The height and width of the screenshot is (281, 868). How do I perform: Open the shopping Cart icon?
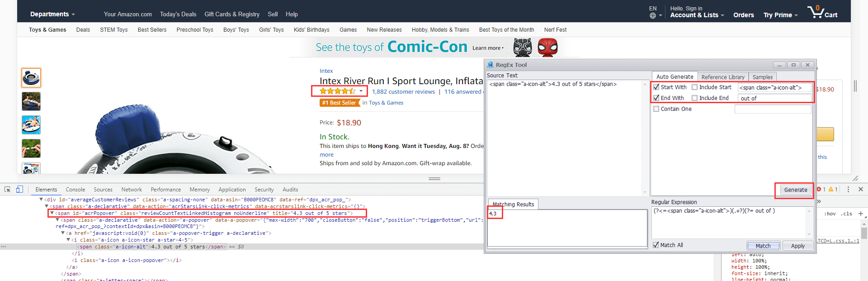click(822, 12)
